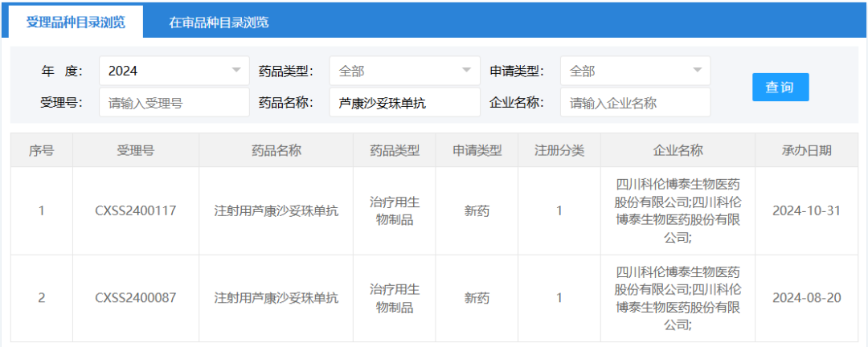Click 治疗用生物制品 in row 1
Screen dimensions: 868x347
pos(395,211)
